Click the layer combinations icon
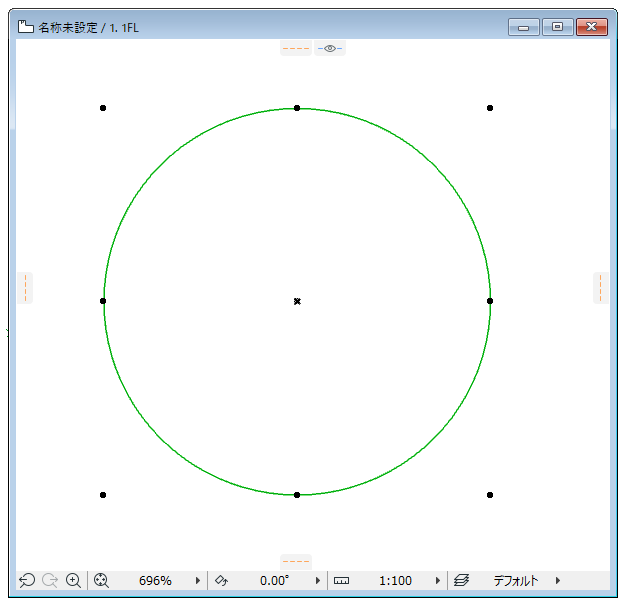Viewport: 633px width, 609px height. click(x=461, y=580)
